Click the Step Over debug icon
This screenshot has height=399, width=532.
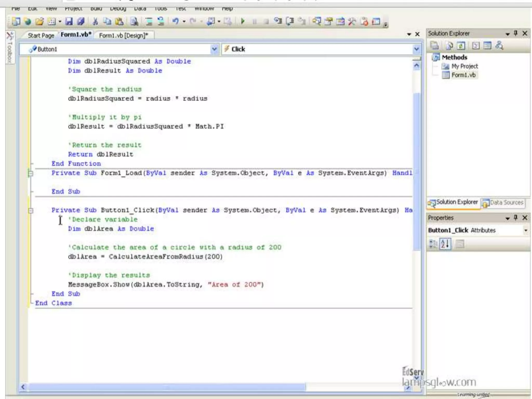tap(290, 21)
